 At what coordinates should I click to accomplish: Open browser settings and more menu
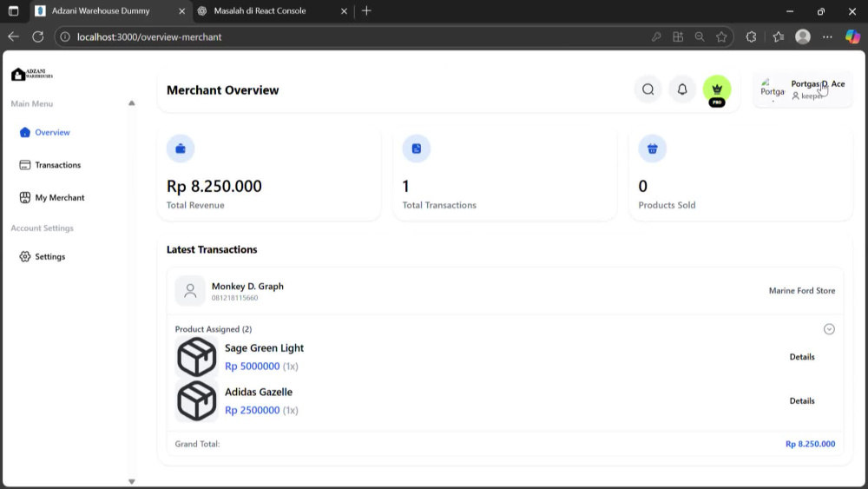coord(827,37)
